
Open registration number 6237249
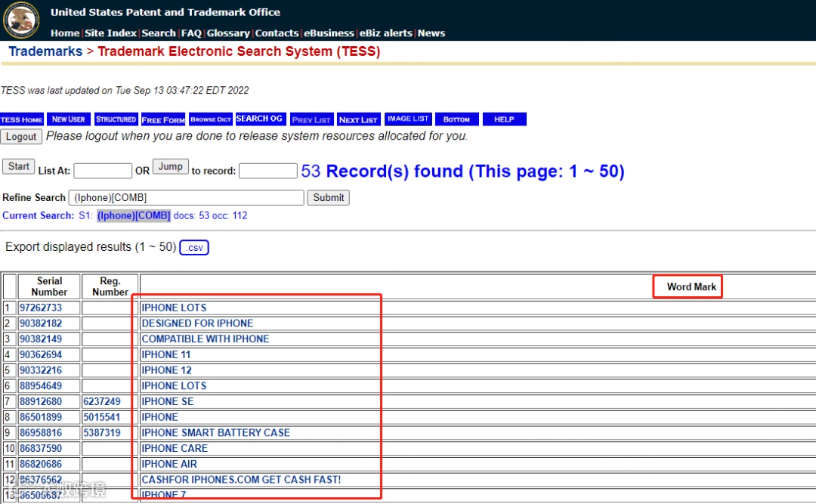(101, 401)
